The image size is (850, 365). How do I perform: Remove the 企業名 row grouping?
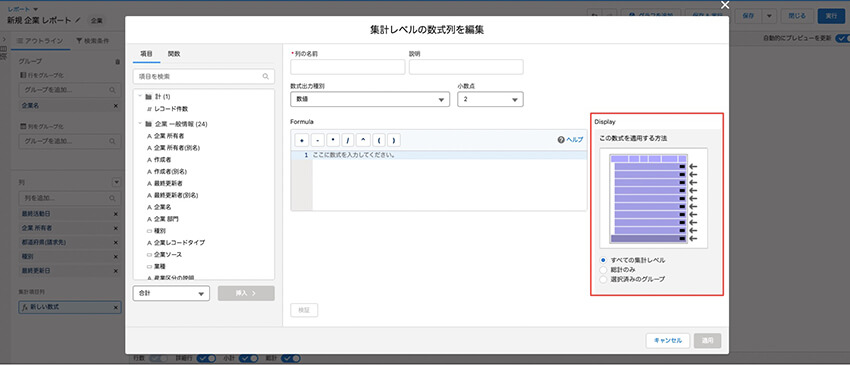115,106
